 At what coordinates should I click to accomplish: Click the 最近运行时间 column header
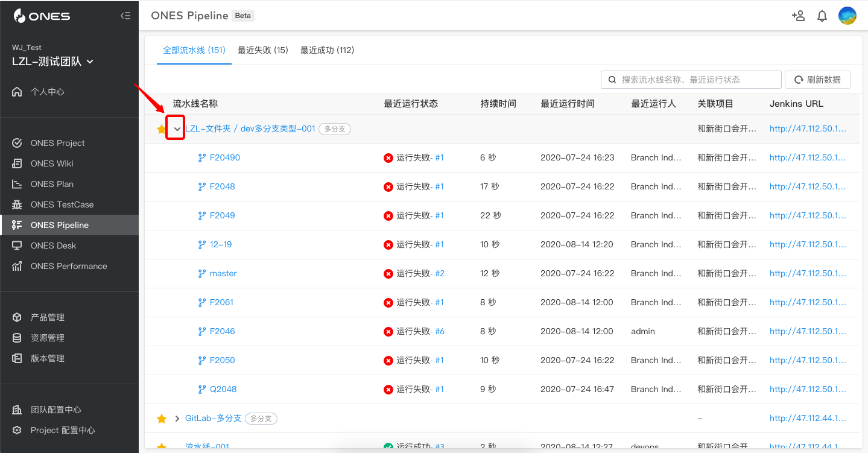coord(568,104)
